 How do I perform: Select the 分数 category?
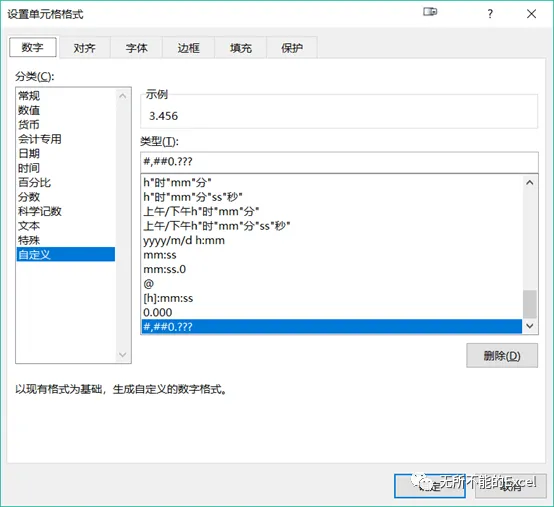click(x=66, y=197)
